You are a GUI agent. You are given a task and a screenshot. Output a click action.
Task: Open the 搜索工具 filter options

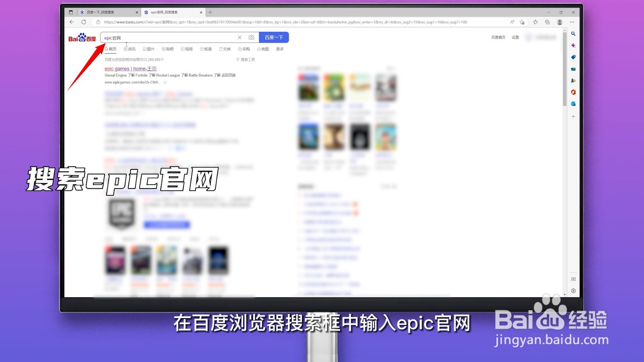[246, 60]
